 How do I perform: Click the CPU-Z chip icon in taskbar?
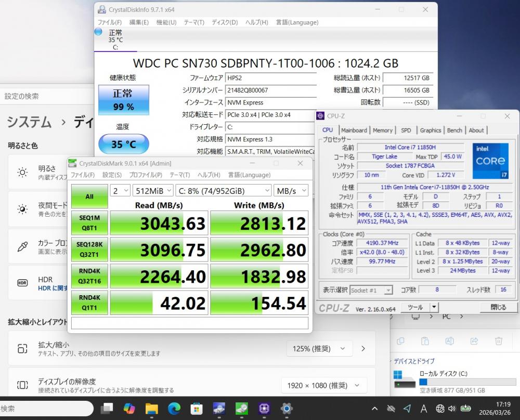pyautogui.click(x=264, y=408)
